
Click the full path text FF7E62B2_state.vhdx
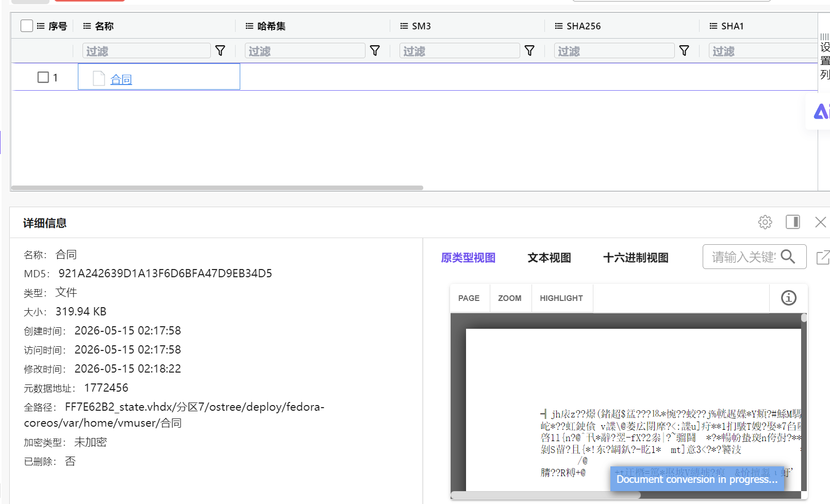pyautogui.click(x=119, y=407)
